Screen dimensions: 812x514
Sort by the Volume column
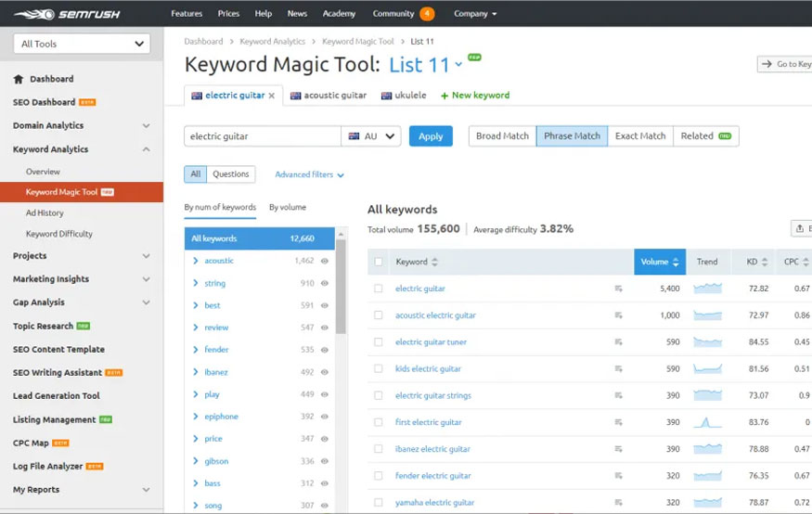click(x=660, y=262)
